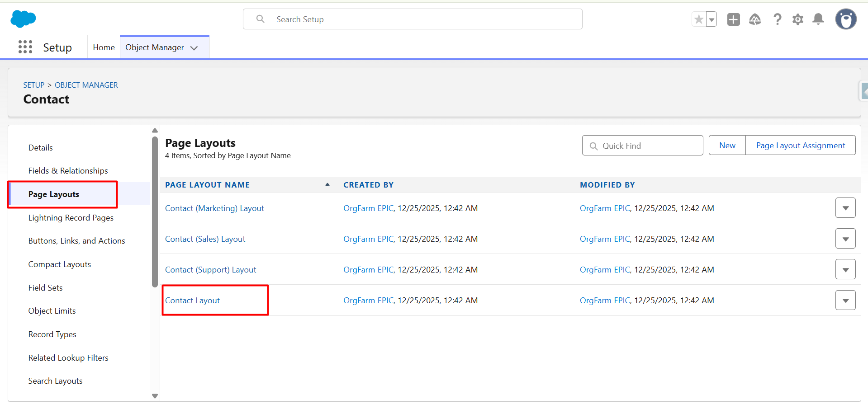Screen dimensions: 868x409
Task: Open Page Layout Assignment
Action: pos(800,146)
